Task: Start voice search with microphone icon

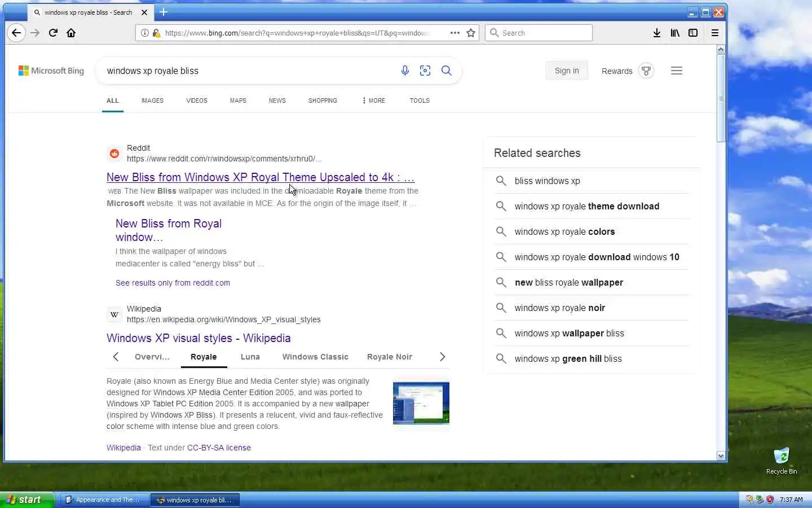Action: (x=405, y=71)
